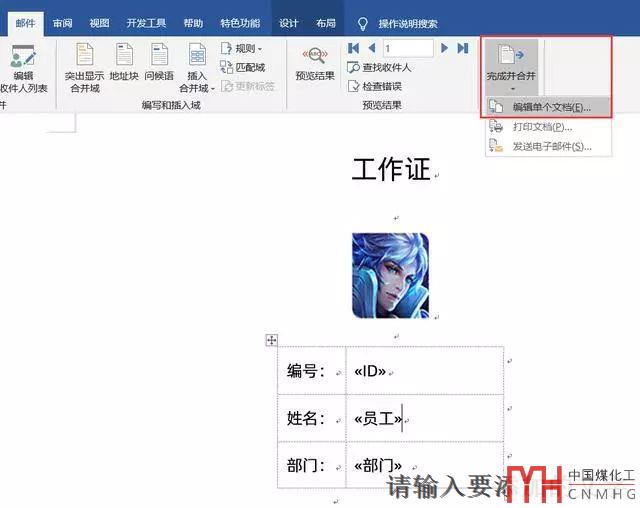This screenshot has height=508, width=640.
Task: Insert 地址块
Action: click(124, 62)
